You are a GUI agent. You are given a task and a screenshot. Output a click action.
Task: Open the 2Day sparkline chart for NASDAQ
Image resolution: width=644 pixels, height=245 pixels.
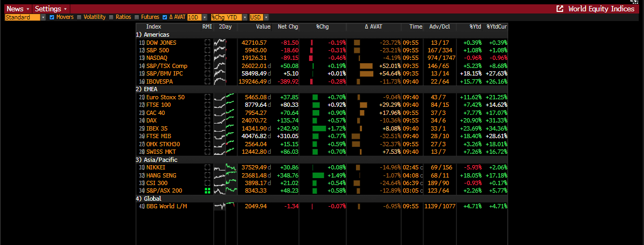(220, 58)
